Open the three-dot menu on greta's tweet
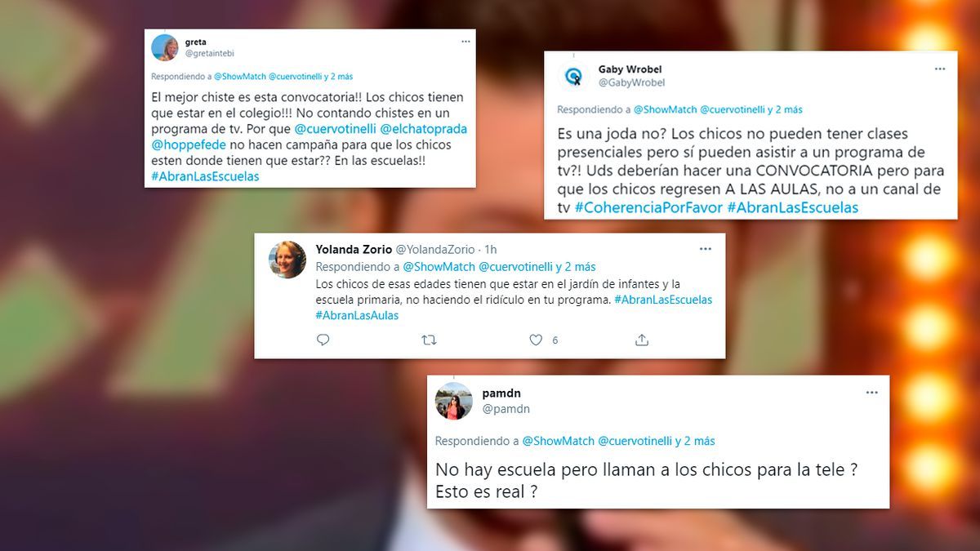The width and height of the screenshot is (980, 551). 465,41
